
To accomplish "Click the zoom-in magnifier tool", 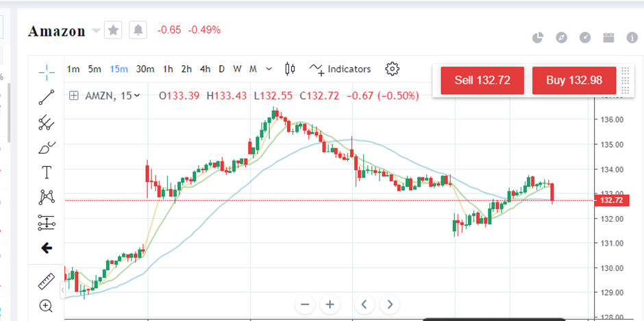I will click(47, 306).
